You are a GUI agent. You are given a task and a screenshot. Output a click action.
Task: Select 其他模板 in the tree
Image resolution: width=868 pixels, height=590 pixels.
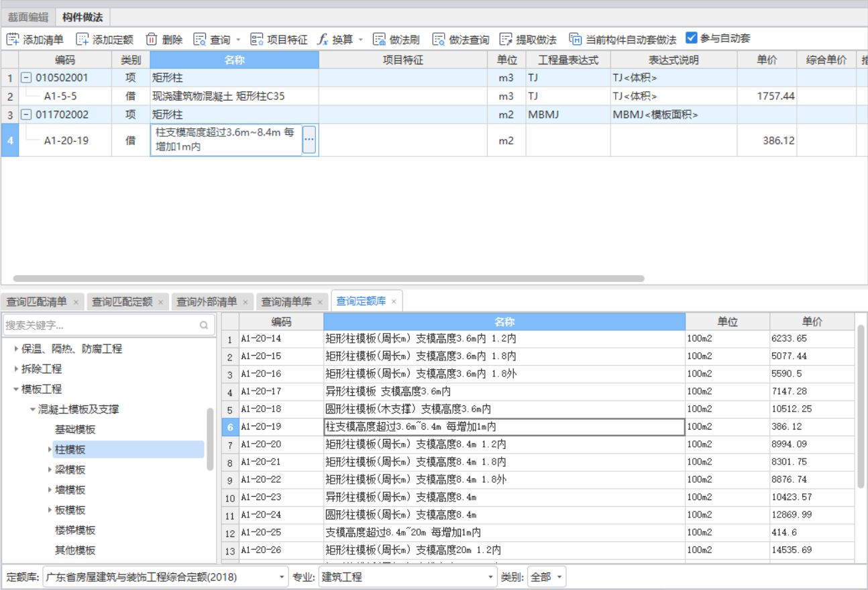(x=75, y=550)
